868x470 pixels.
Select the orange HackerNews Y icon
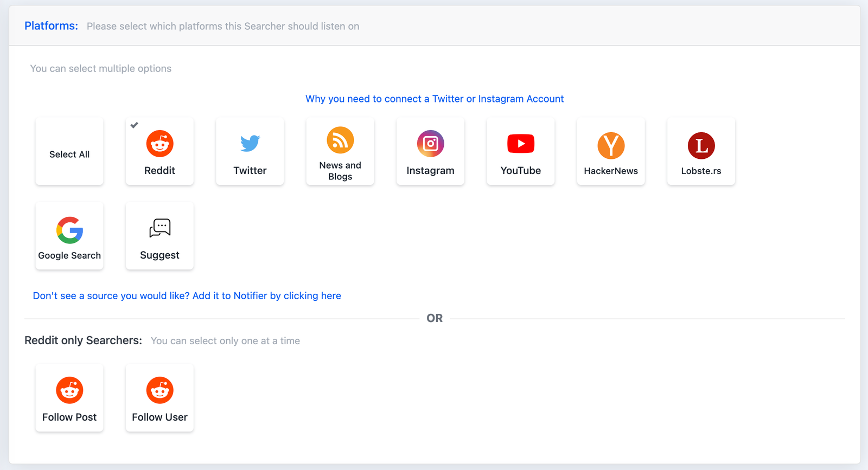[x=611, y=145]
